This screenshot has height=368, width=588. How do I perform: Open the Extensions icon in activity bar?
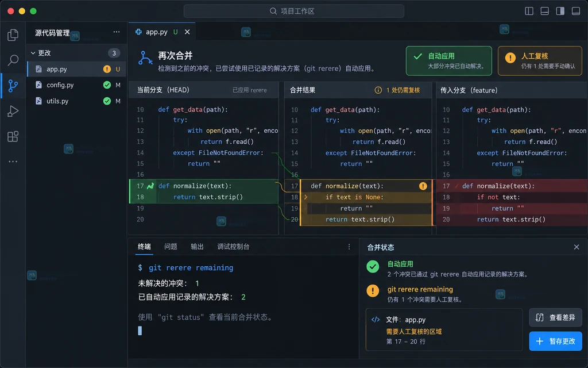tap(13, 136)
